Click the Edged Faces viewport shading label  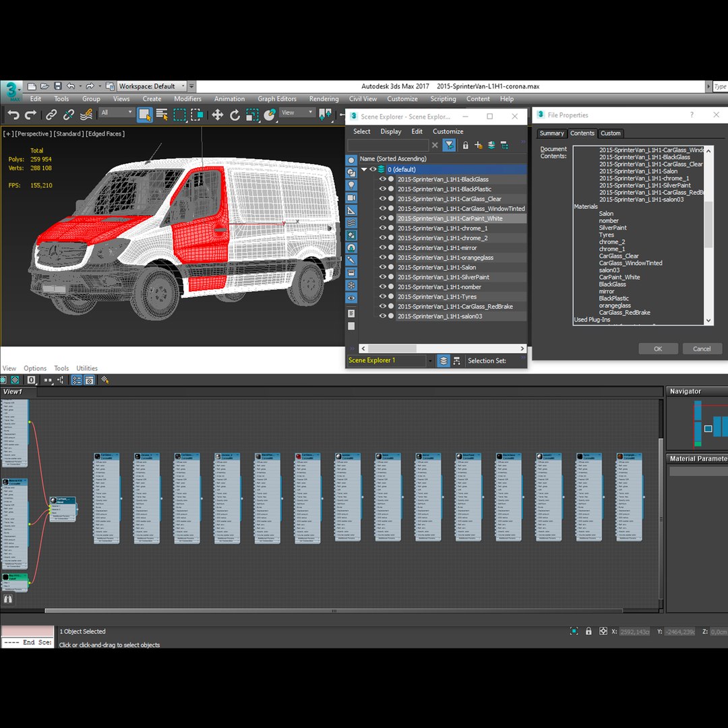[x=105, y=133]
